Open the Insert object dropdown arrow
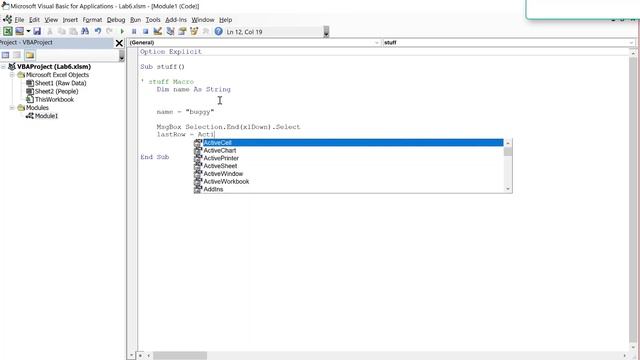Viewport: 640px width, 360px height. tap(28, 31)
